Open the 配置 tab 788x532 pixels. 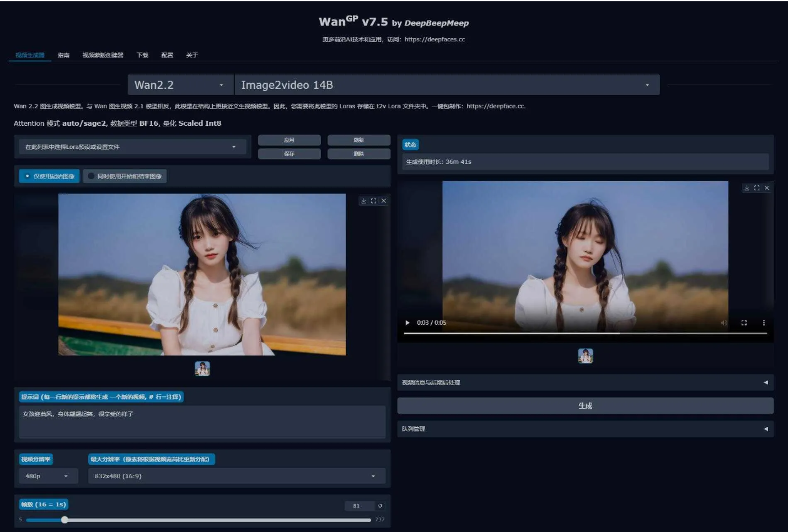[167, 55]
